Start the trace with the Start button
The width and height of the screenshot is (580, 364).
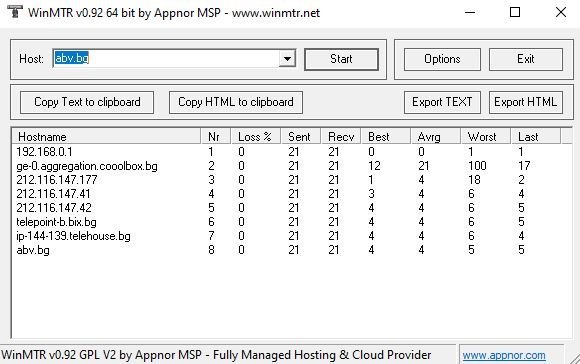(x=341, y=59)
